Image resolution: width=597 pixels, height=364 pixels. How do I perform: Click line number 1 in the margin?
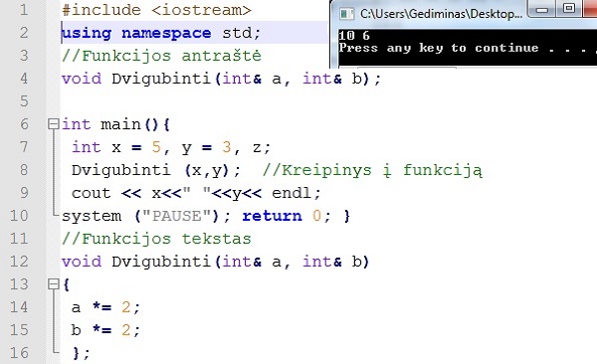(x=24, y=10)
